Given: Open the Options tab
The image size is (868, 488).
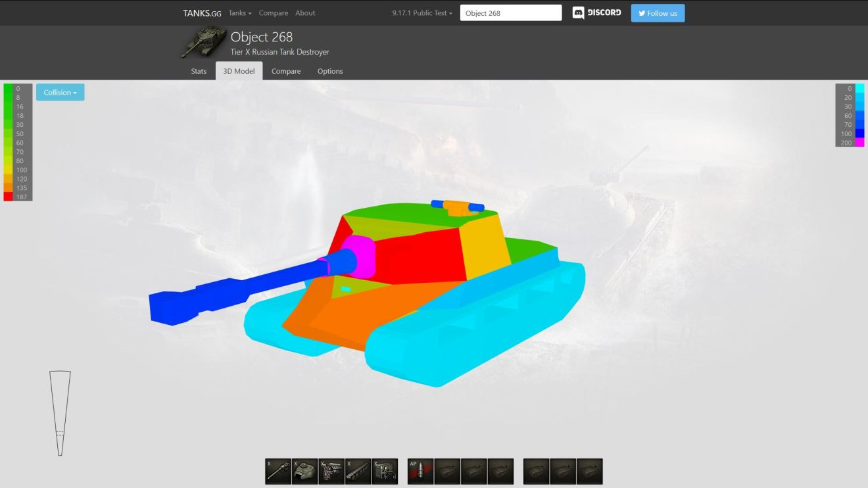Looking at the screenshot, I should coord(330,71).
